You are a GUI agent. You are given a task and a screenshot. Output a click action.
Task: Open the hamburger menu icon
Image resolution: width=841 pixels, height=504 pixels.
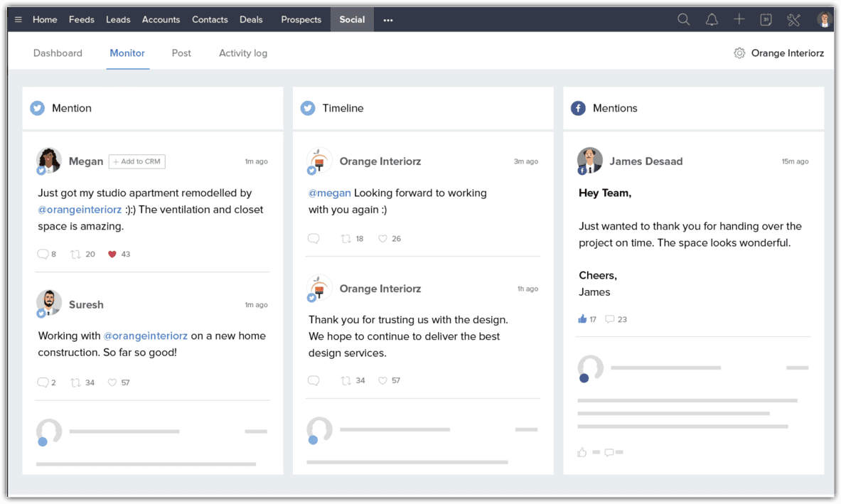pos(18,20)
